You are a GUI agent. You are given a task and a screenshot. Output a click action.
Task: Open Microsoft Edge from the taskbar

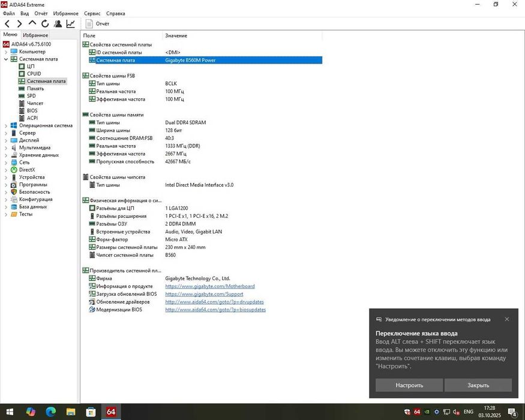point(50,412)
